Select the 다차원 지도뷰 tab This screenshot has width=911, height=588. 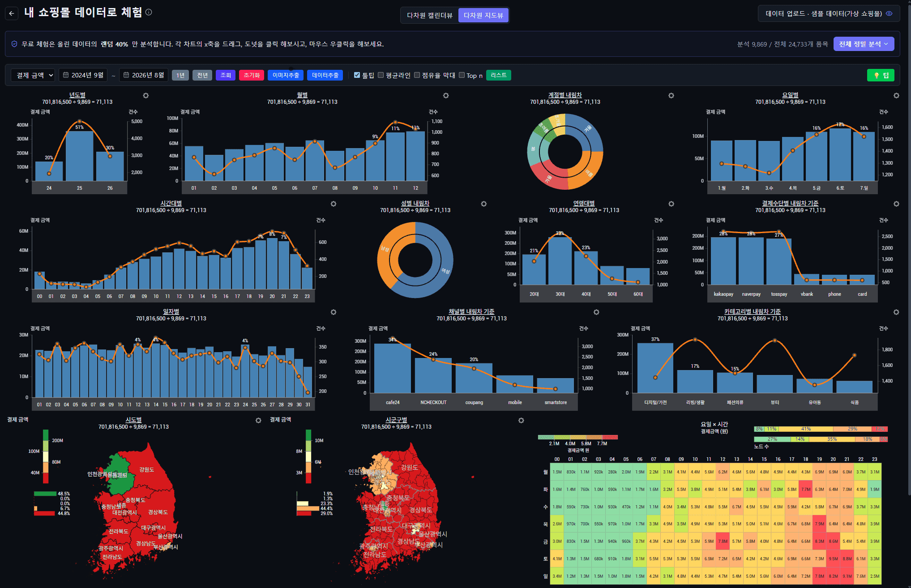[x=483, y=15]
